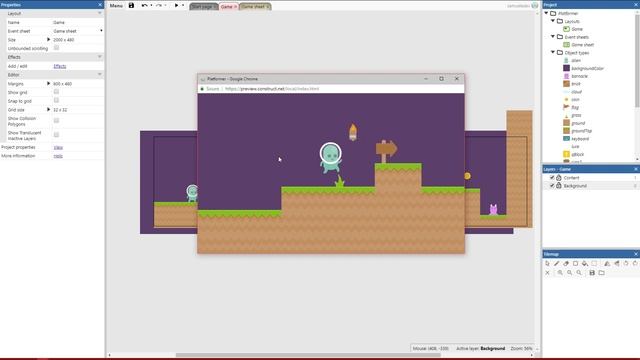Screen dimensions: 640x360
Task: Click the layout Name field value
Action: point(78,22)
